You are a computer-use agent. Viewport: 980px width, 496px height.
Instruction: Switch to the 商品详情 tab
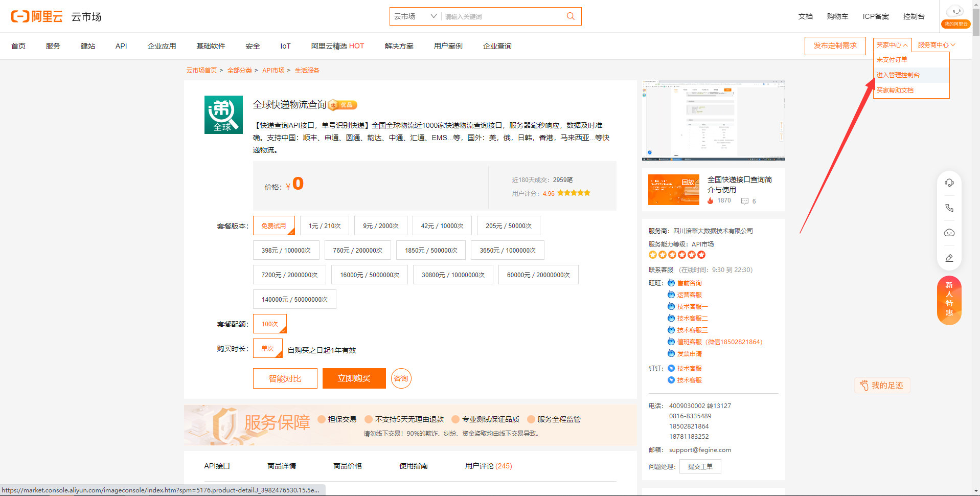click(x=282, y=466)
